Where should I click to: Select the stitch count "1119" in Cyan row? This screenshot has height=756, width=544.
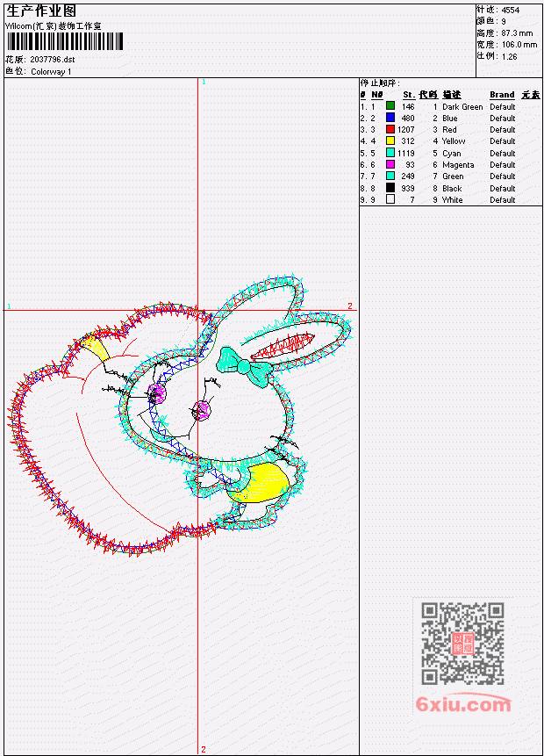coord(406,154)
